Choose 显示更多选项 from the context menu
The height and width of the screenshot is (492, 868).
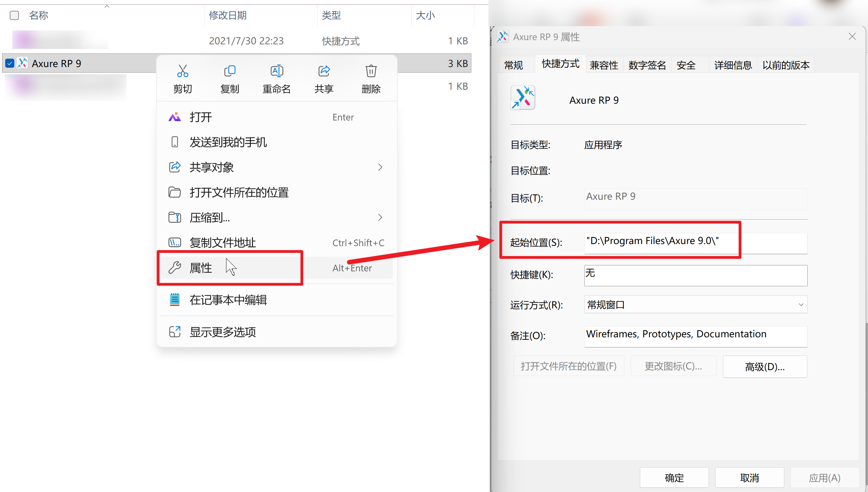[276, 332]
